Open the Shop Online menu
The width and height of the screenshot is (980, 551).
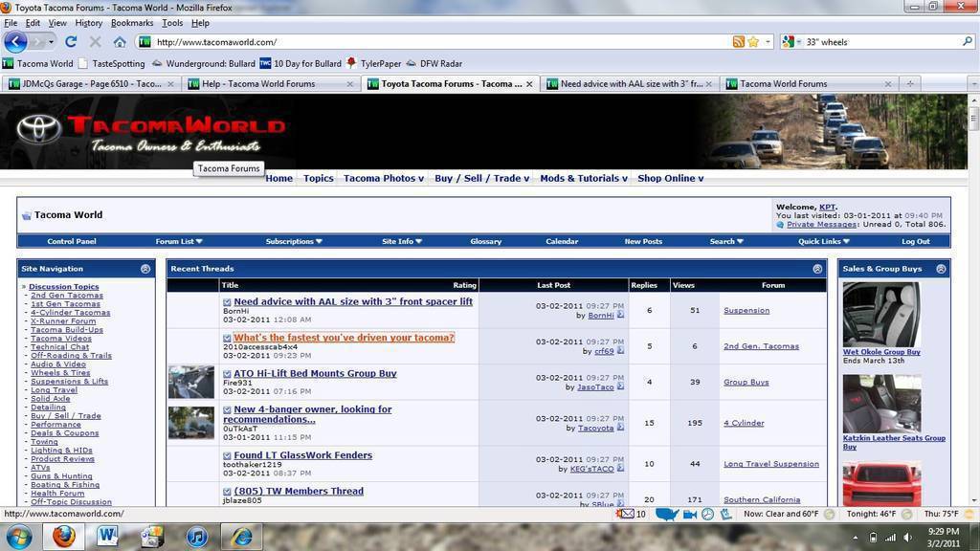coord(671,178)
